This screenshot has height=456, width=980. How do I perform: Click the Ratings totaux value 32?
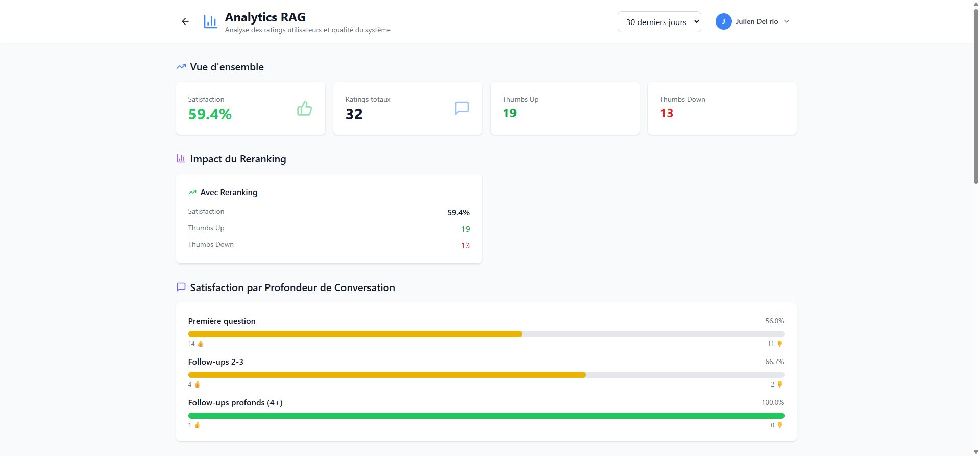(354, 114)
